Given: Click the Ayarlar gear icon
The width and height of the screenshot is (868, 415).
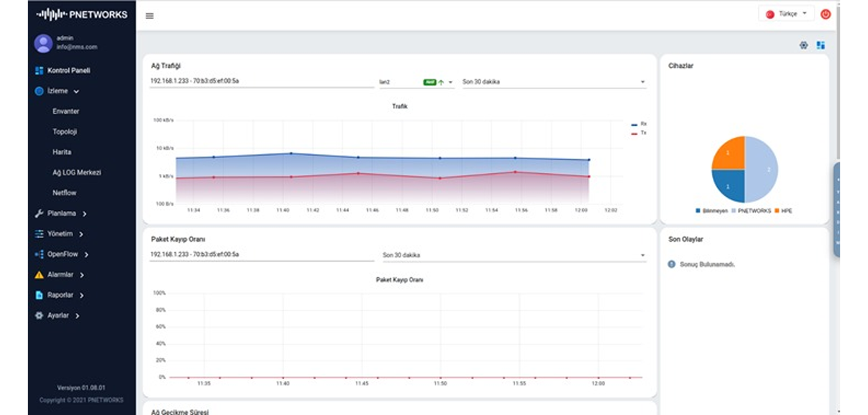Looking at the screenshot, I should click(39, 316).
